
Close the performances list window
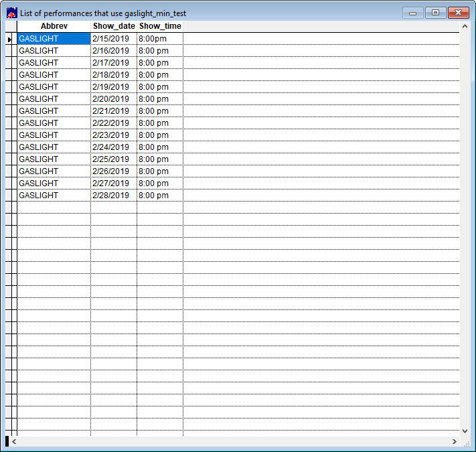click(459, 13)
